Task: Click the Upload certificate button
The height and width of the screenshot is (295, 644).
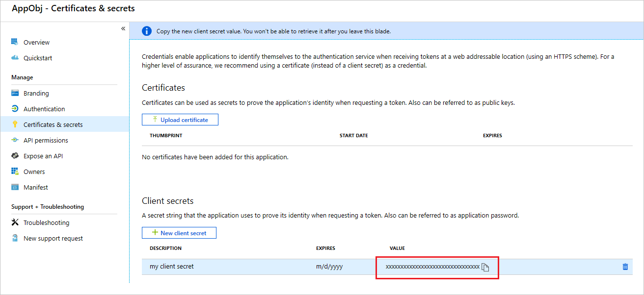Action: 180,119
